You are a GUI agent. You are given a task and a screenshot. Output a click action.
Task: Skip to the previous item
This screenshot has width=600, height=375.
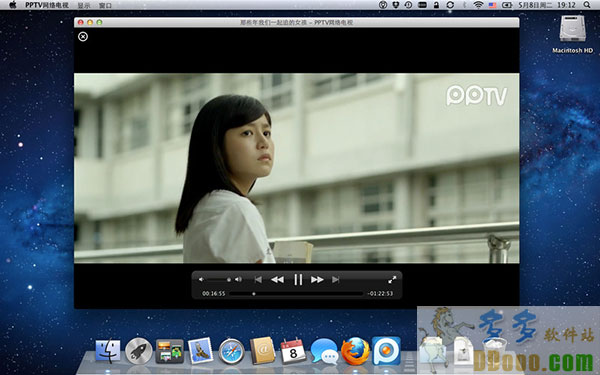click(258, 280)
